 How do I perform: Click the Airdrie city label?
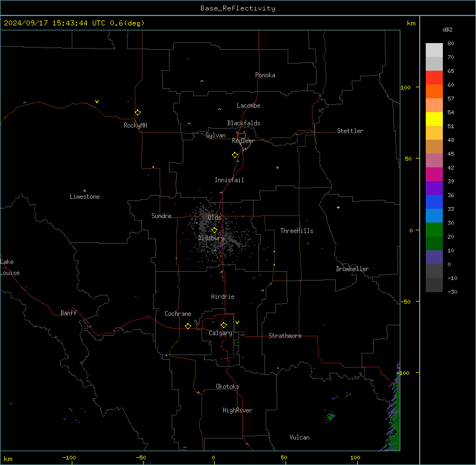pos(223,297)
